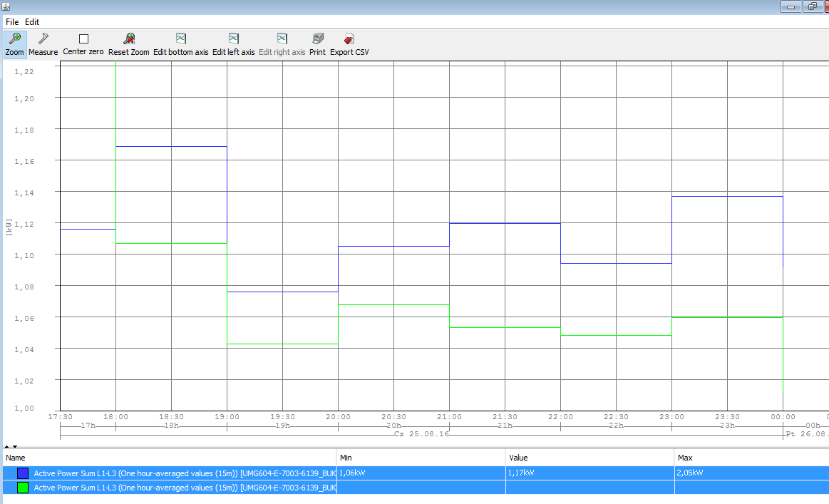Reset Zoom on the graph
Viewport: 829px width, 504px height.
click(128, 44)
